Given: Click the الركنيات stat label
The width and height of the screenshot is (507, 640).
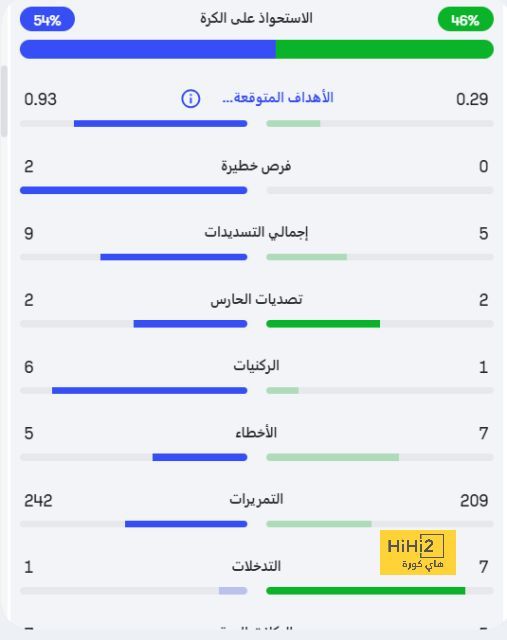Looking at the screenshot, I should tap(256, 366).
